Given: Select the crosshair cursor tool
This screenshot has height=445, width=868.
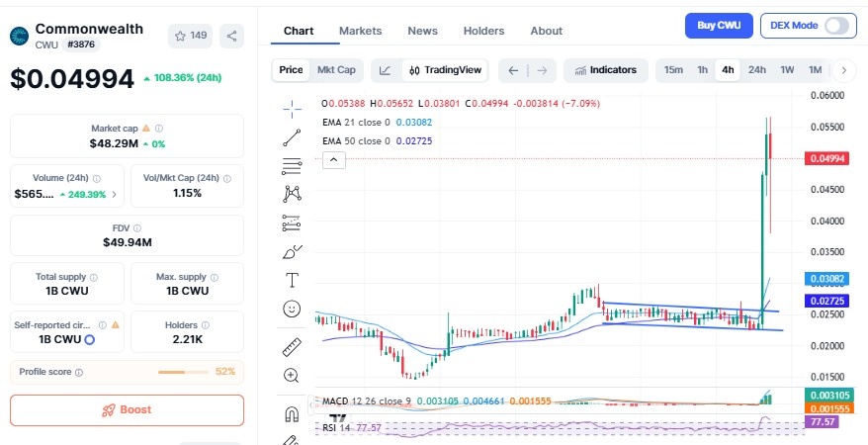Looking at the screenshot, I should coord(292,110).
